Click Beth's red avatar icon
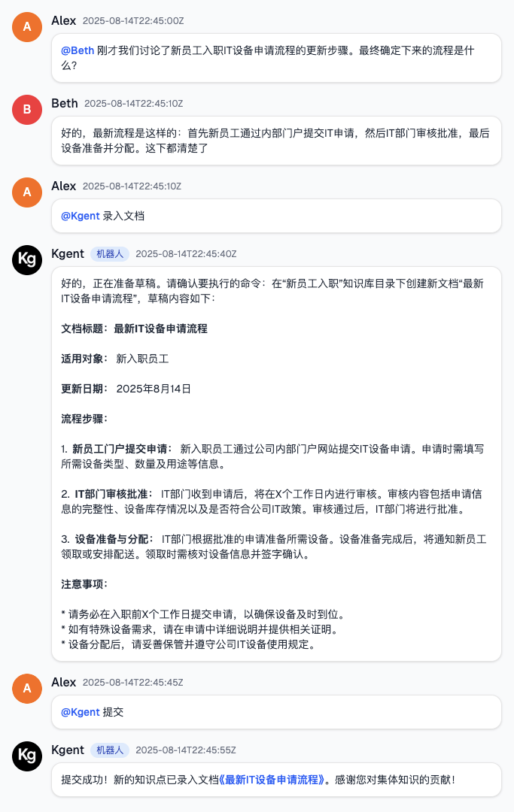The image size is (514, 812). (x=27, y=110)
